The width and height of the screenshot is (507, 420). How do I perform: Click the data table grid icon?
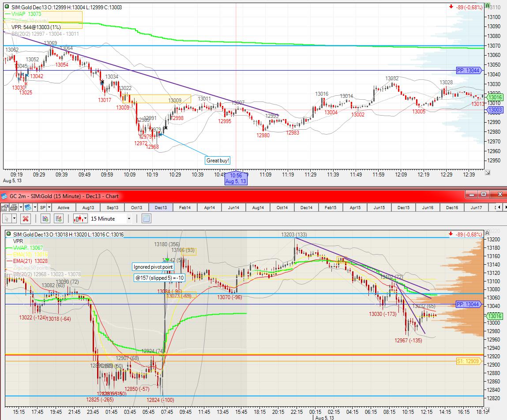click(146, 218)
